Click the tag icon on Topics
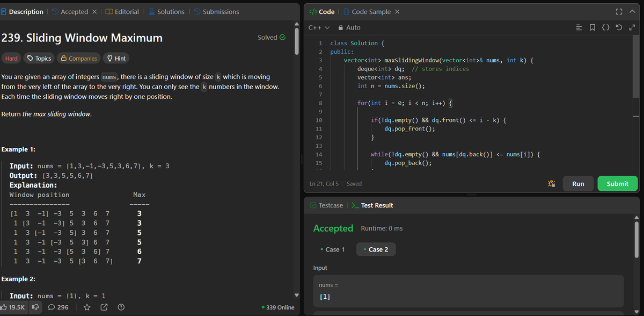The height and width of the screenshot is (316, 644). click(x=31, y=58)
